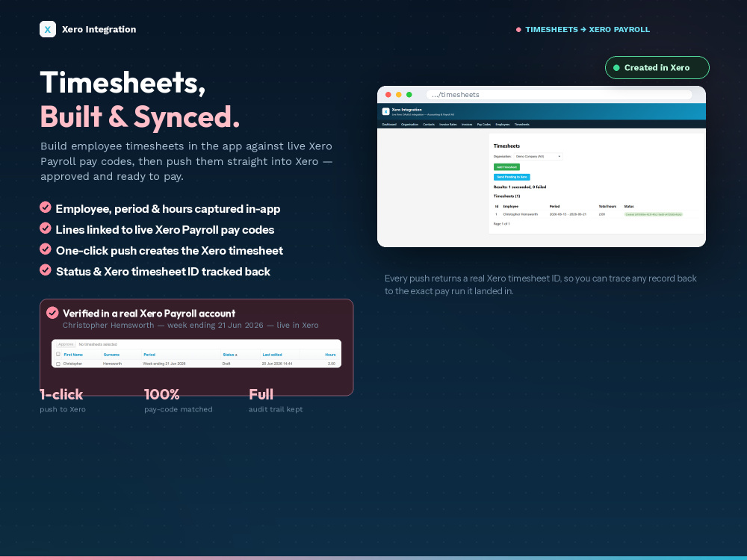The height and width of the screenshot is (560, 747).
Task: Click the 'Built & Synced.' pink headline
Action: 140,116
